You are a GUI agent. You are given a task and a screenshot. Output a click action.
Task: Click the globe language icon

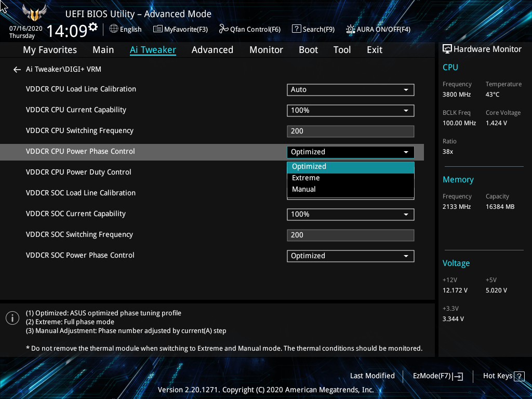(x=114, y=29)
